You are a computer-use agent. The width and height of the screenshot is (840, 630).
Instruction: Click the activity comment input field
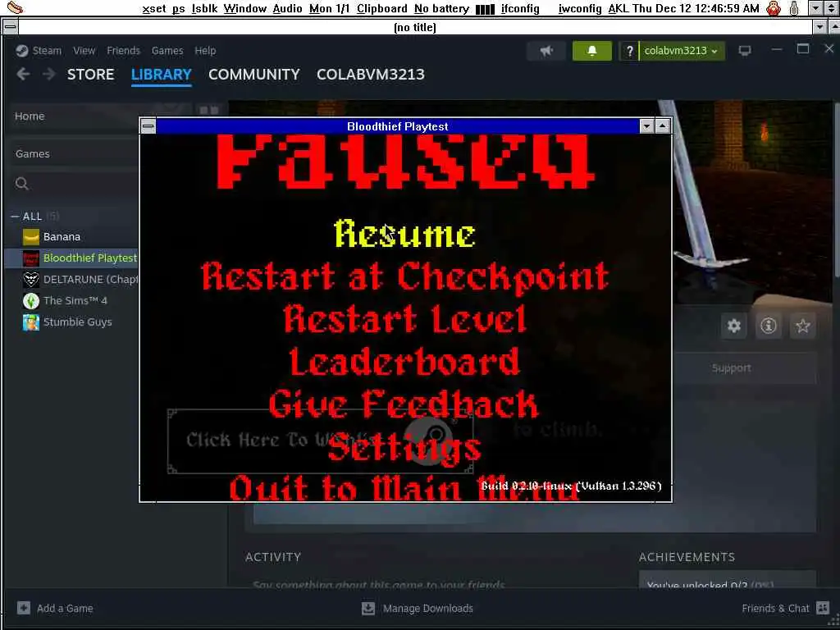(x=440, y=583)
